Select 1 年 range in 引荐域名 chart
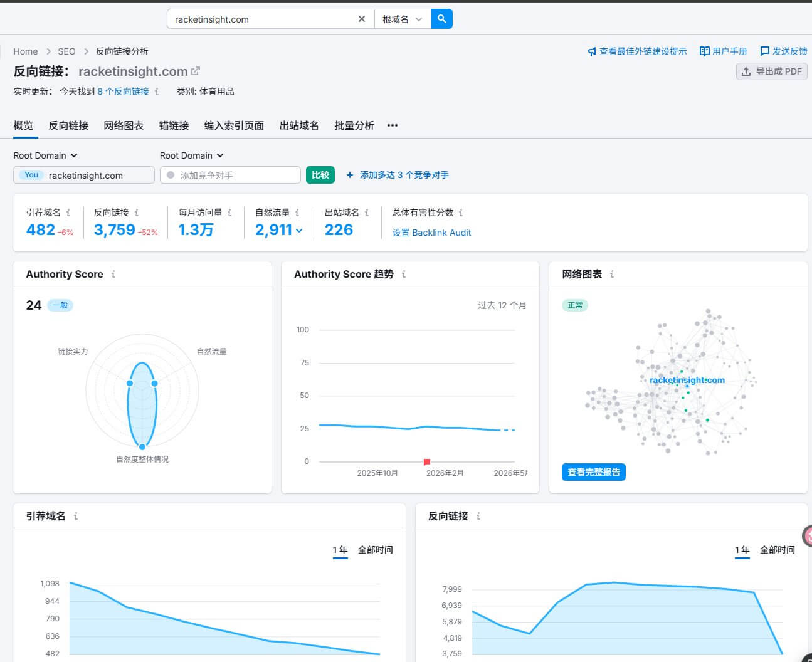 click(340, 550)
